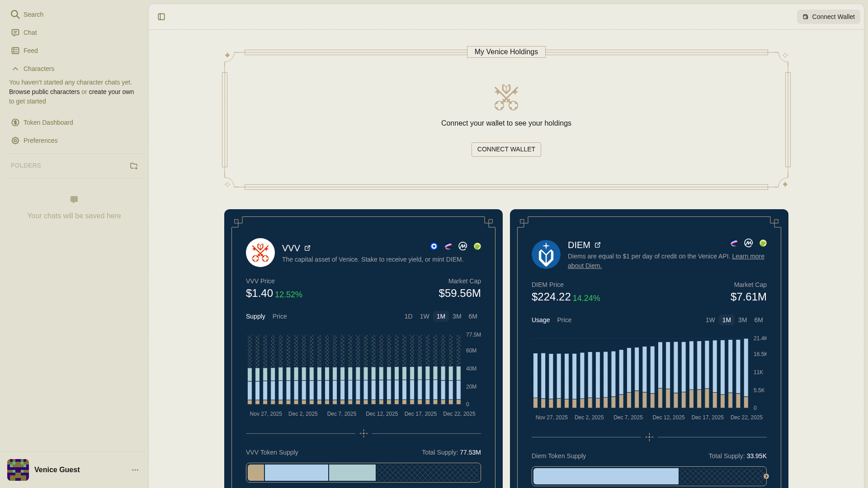Click the VVV 12.52% change percentage
Image resolution: width=868 pixels, height=488 pixels.
(288, 295)
